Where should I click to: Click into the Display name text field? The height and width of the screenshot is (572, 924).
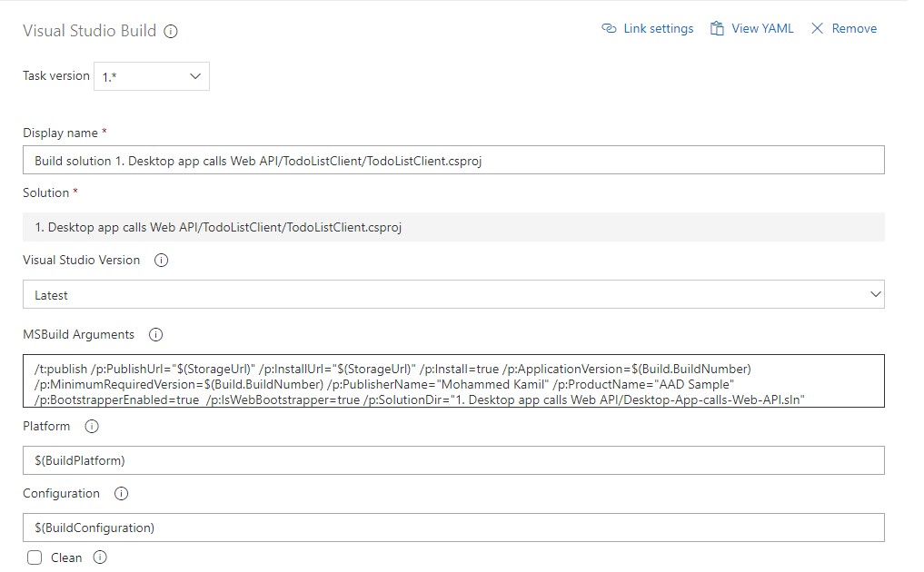453,161
